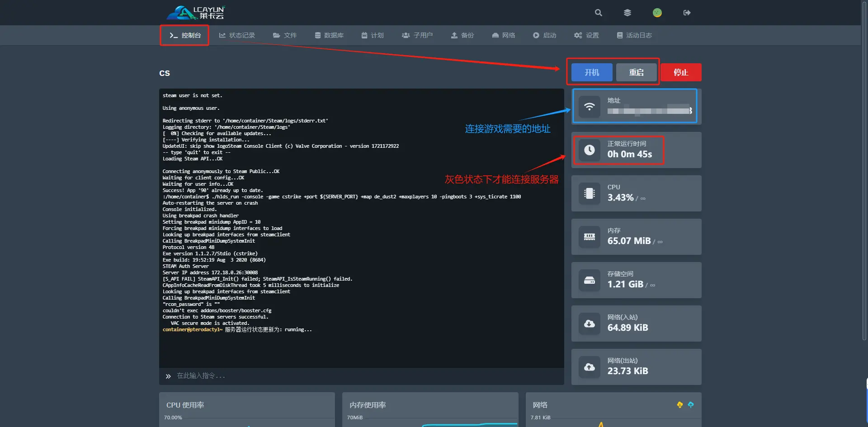Click console line 'Using anonymous user.'
This screenshot has width=868, height=427.
pos(191,108)
